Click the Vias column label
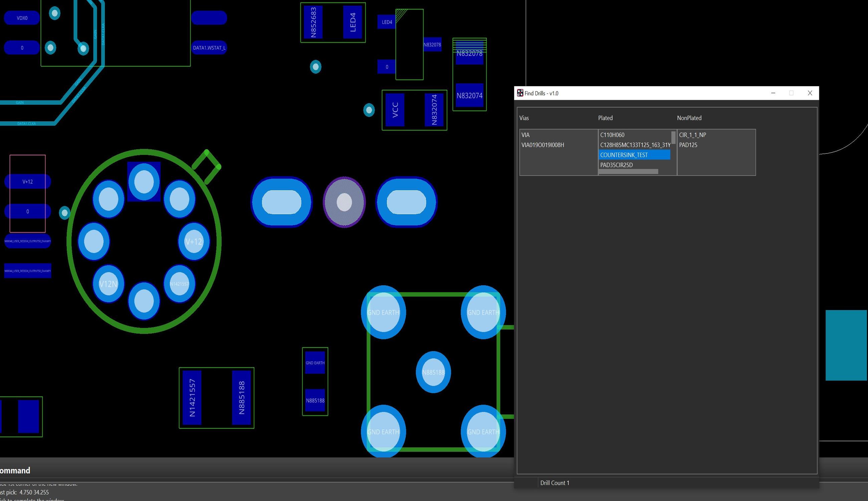This screenshot has height=501, width=868. [x=524, y=118]
